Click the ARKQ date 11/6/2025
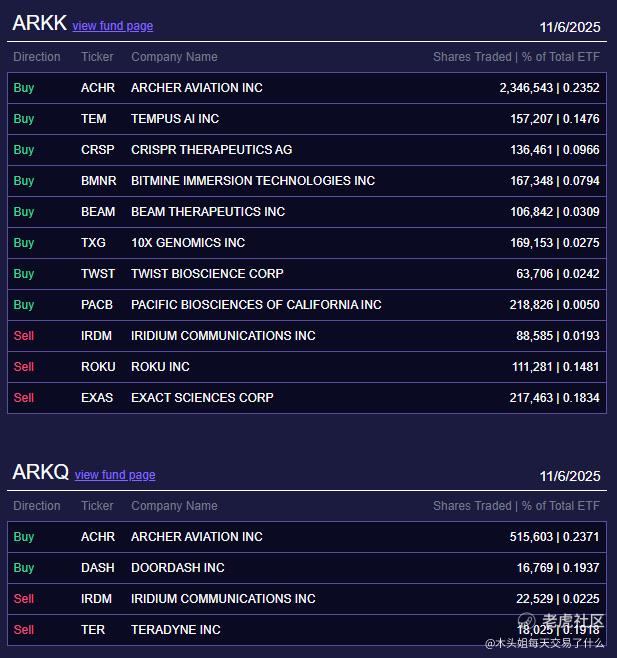The height and width of the screenshot is (658, 617). point(570,476)
